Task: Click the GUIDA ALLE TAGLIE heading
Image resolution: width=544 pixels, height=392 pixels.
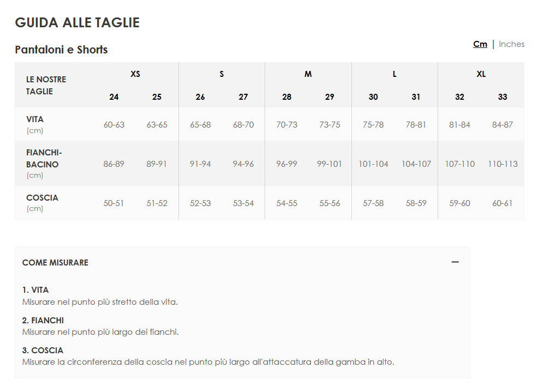Action: click(x=77, y=22)
